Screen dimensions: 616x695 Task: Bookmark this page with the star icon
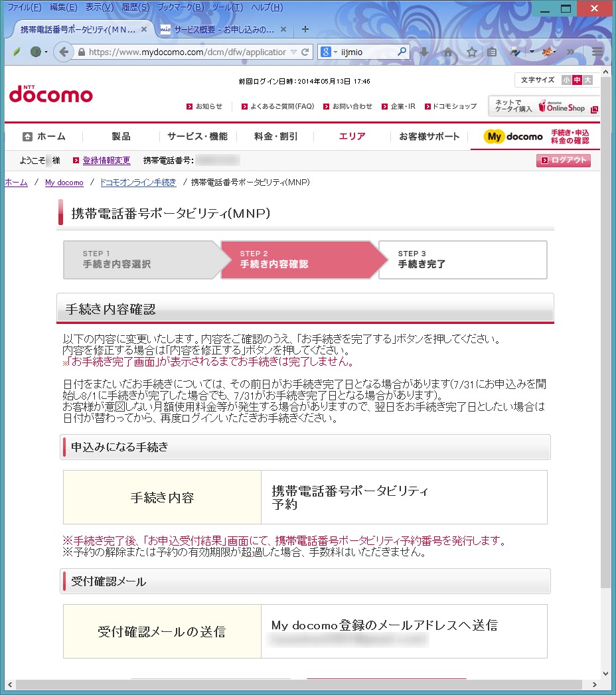click(471, 52)
